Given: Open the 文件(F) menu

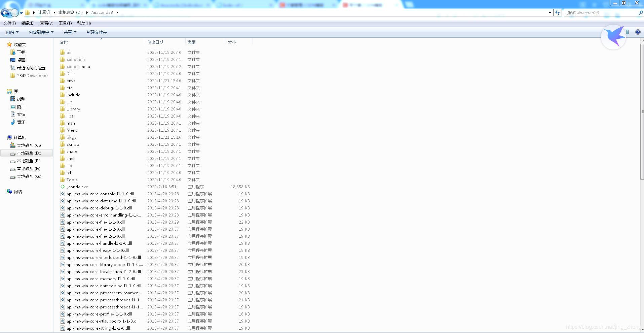Looking at the screenshot, I should coord(10,23).
